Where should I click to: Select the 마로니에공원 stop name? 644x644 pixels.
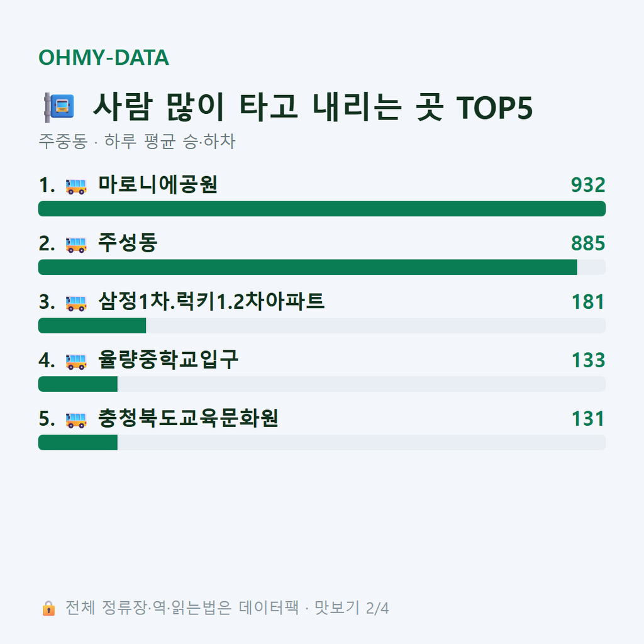[158, 184]
